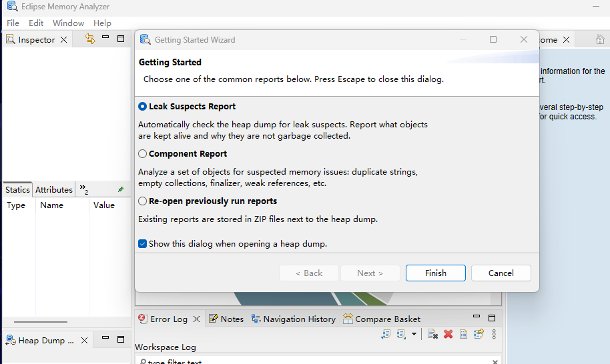
Task: Click the Clear Log Viewer icon
Action: [432, 334]
